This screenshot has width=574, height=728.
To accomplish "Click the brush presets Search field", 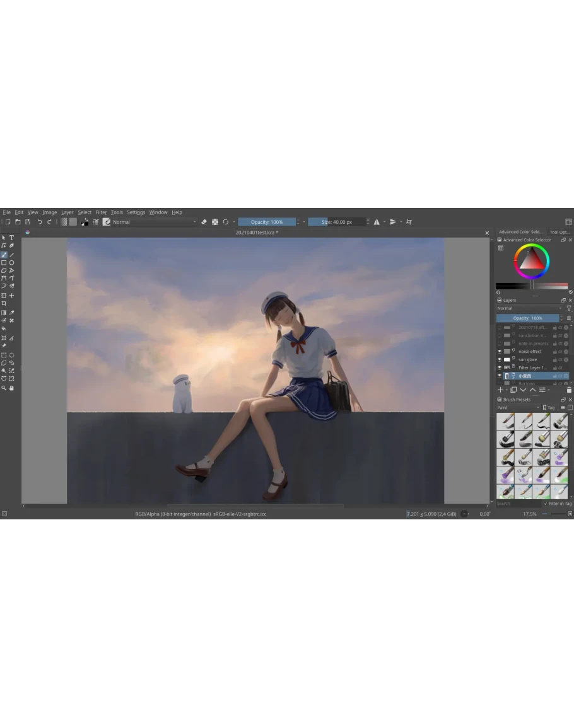I will point(517,504).
